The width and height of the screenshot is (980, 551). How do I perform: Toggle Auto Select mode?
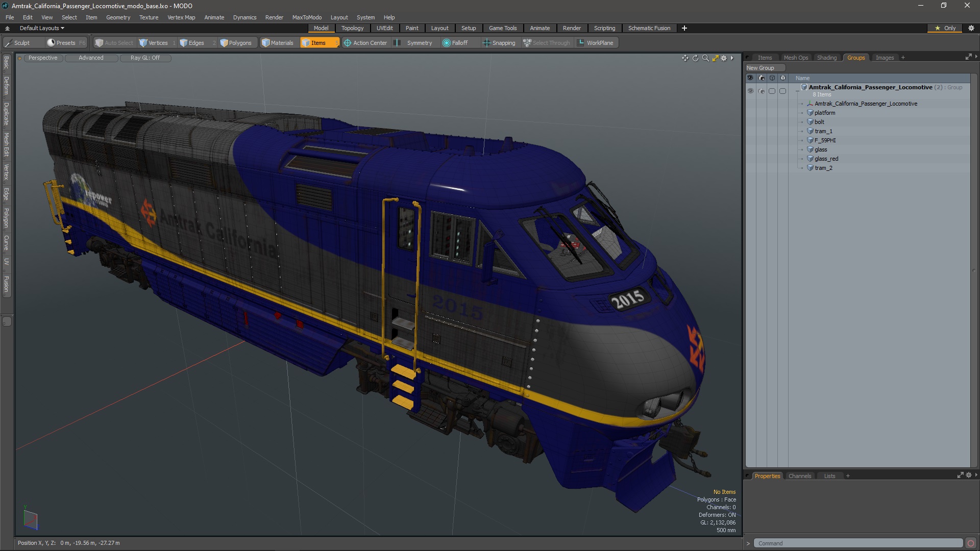click(x=114, y=43)
